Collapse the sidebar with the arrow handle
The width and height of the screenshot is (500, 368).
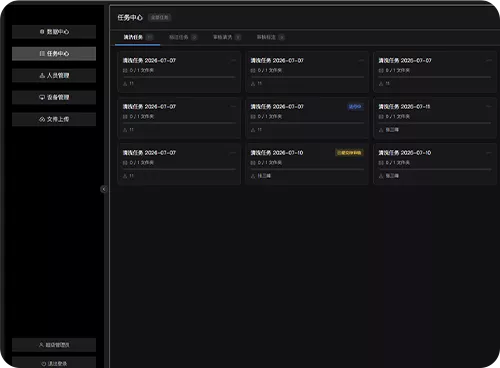tap(104, 189)
